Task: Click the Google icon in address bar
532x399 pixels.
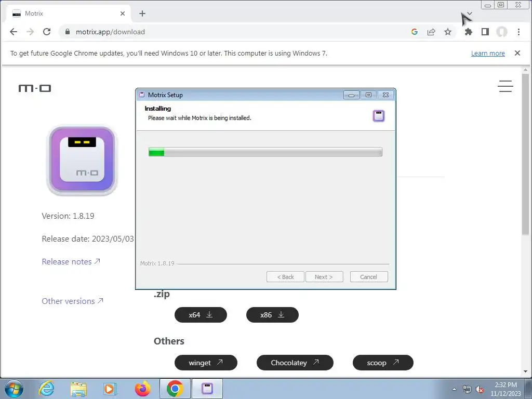Action: click(x=414, y=32)
